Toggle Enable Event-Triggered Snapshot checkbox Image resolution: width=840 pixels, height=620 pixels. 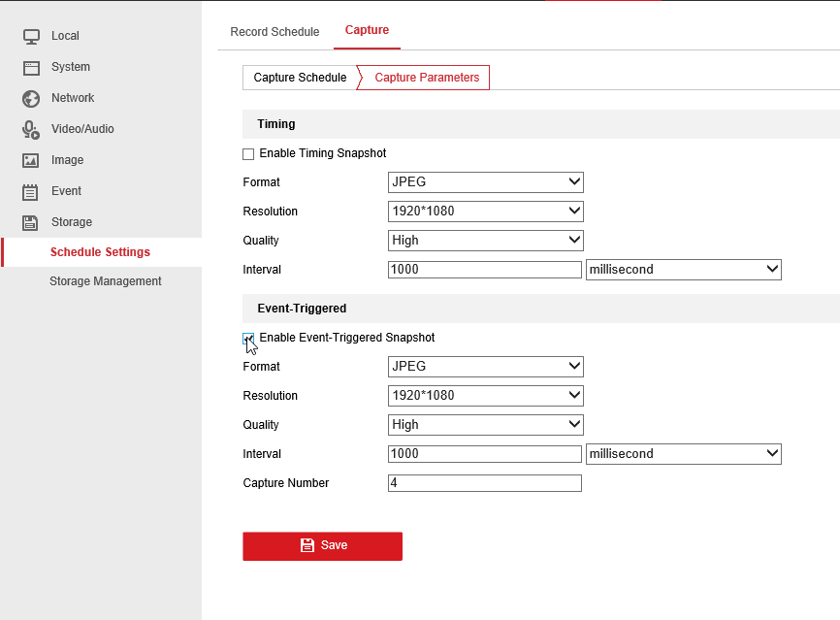click(x=248, y=339)
